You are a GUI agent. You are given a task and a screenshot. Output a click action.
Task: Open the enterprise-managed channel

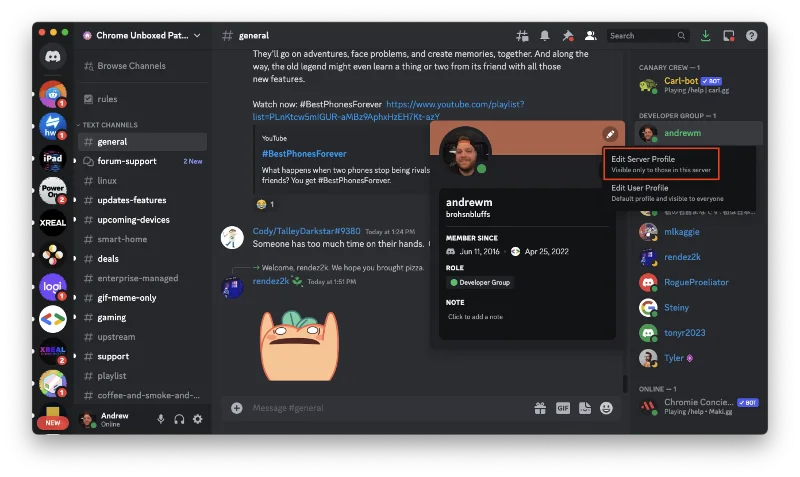(142, 278)
